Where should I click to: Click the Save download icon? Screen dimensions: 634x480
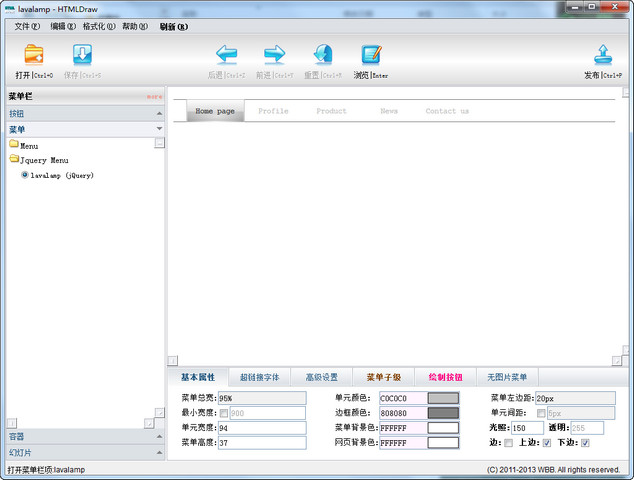(82, 55)
